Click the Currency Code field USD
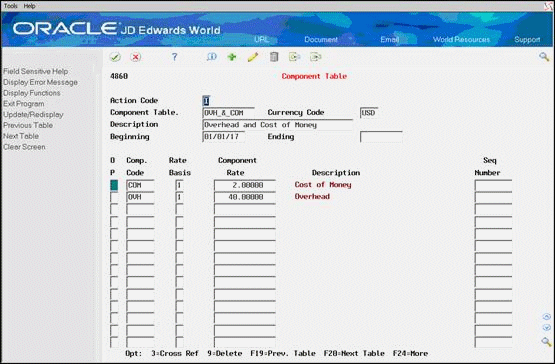This screenshot has height=364, width=555. [x=369, y=113]
